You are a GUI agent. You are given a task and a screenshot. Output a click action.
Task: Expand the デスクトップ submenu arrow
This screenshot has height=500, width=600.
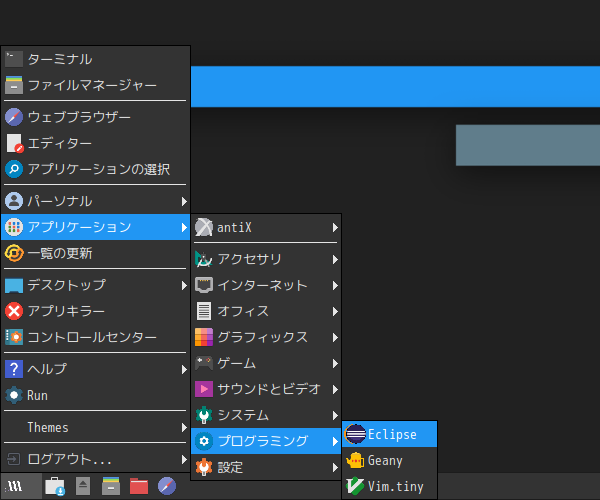coord(184,285)
